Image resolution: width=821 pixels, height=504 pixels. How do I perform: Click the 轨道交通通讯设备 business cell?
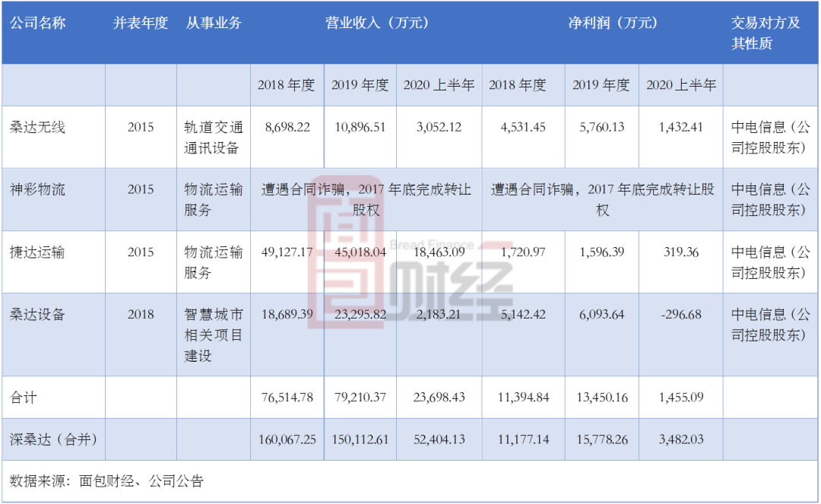click(214, 138)
